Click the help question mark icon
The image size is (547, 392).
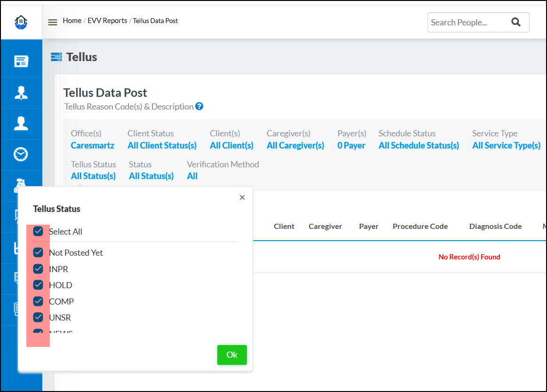point(199,106)
